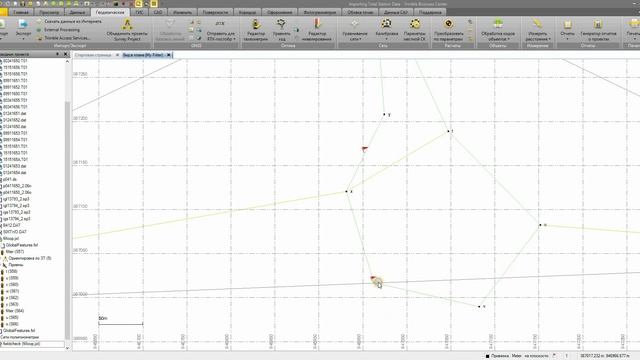This screenshot has width=640, height=360.
Task: Select Сети полигонометрии tree item
Action: (x=20, y=337)
